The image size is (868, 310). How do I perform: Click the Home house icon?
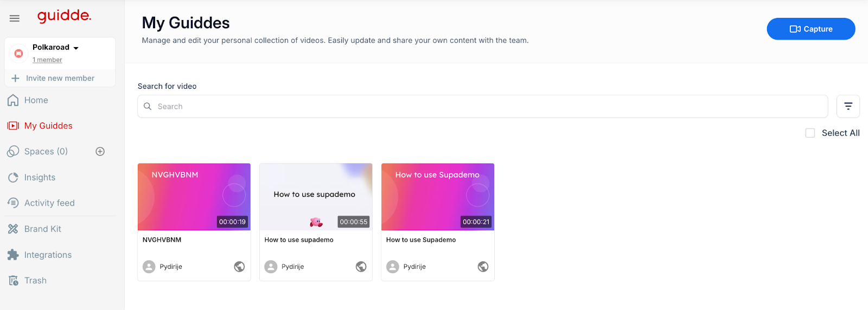[13, 100]
